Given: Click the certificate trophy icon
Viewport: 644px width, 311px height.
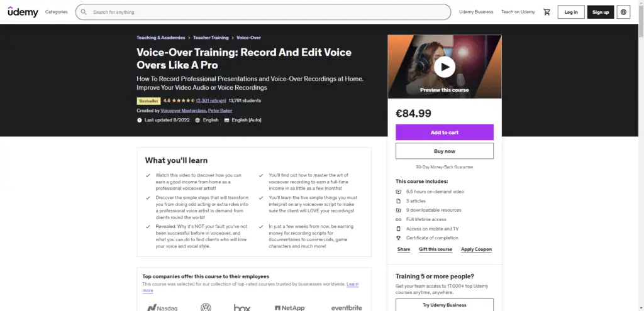Looking at the screenshot, I should pos(398,238).
